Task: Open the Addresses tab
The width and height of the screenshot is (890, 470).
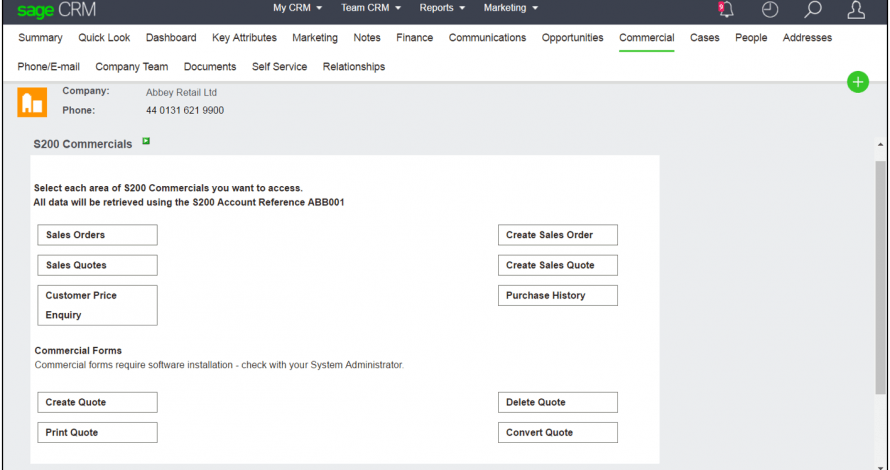Action: [807, 37]
